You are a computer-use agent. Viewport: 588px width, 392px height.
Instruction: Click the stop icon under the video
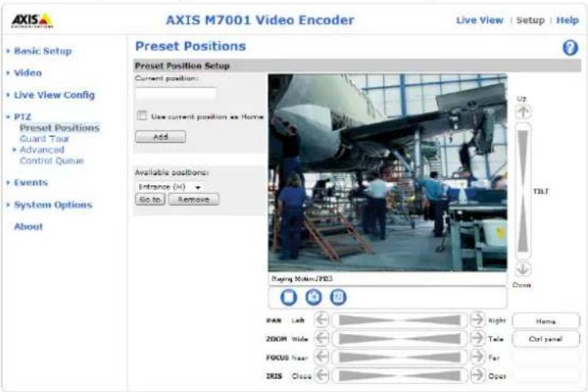pyautogui.click(x=288, y=297)
